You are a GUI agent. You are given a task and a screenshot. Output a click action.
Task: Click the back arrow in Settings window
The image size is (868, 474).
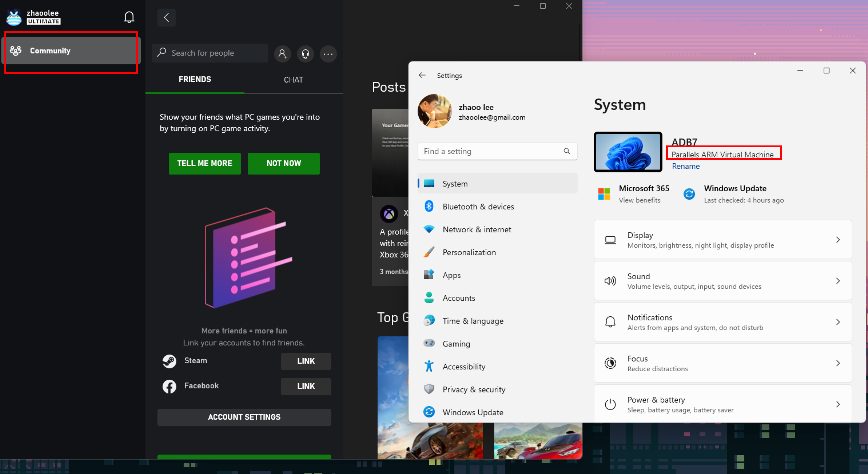tap(422, 75)
